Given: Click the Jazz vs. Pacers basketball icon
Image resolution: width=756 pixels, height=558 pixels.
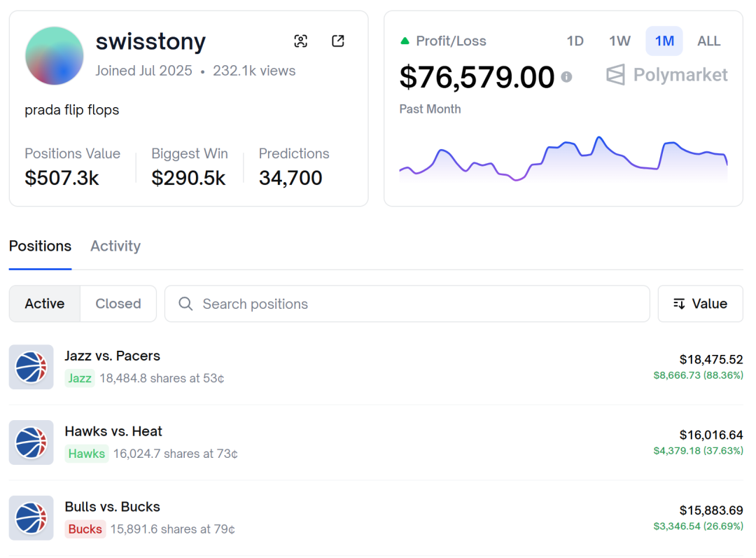Looking at the screenshot, I should coord(31,367).
